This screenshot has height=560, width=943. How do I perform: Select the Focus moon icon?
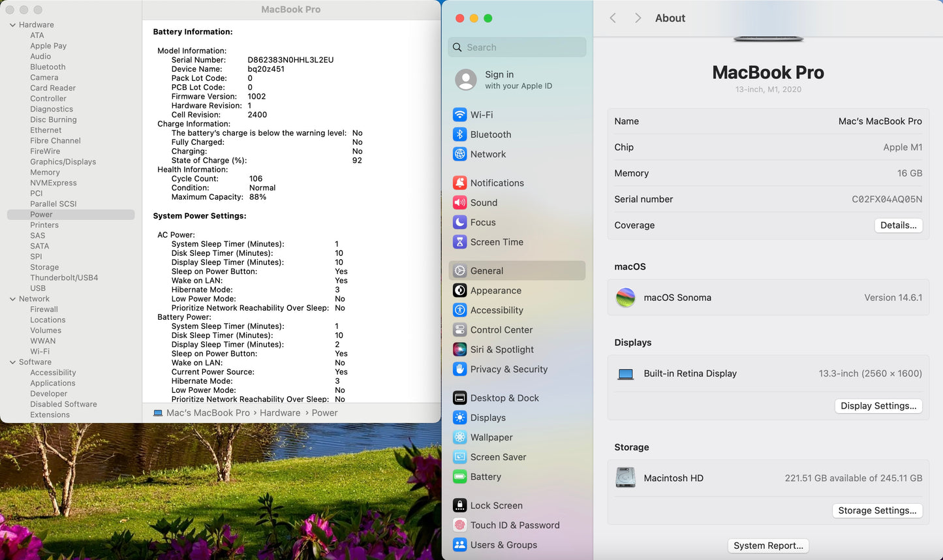coord(460,223)
